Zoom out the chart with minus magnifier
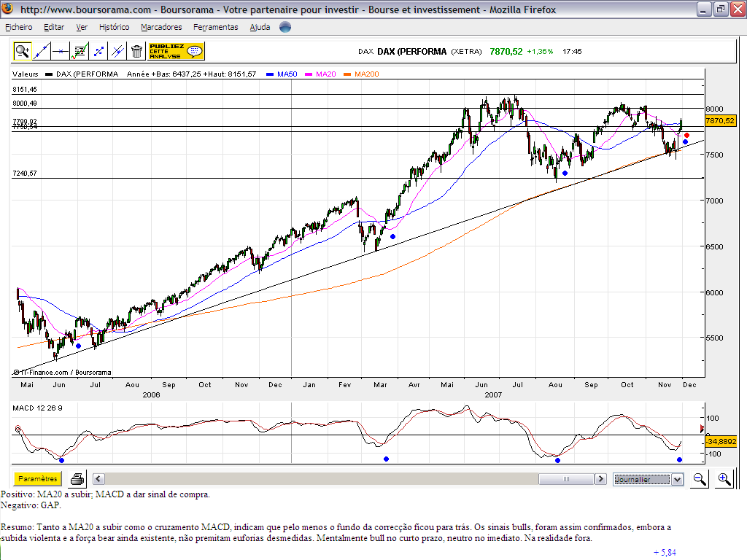747x560 pixels. [x=700, y=479]
